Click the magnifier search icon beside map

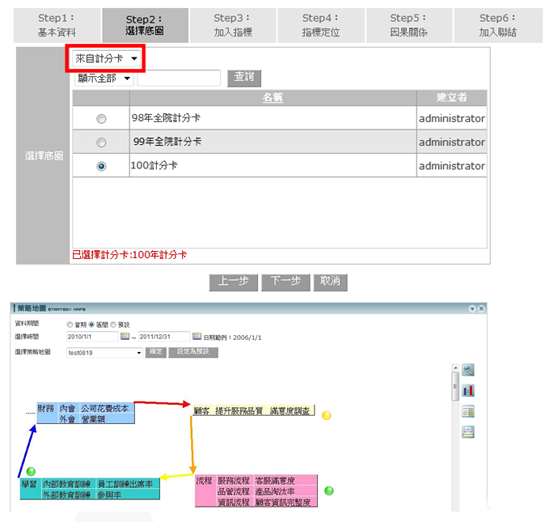(x=468, y=370)
